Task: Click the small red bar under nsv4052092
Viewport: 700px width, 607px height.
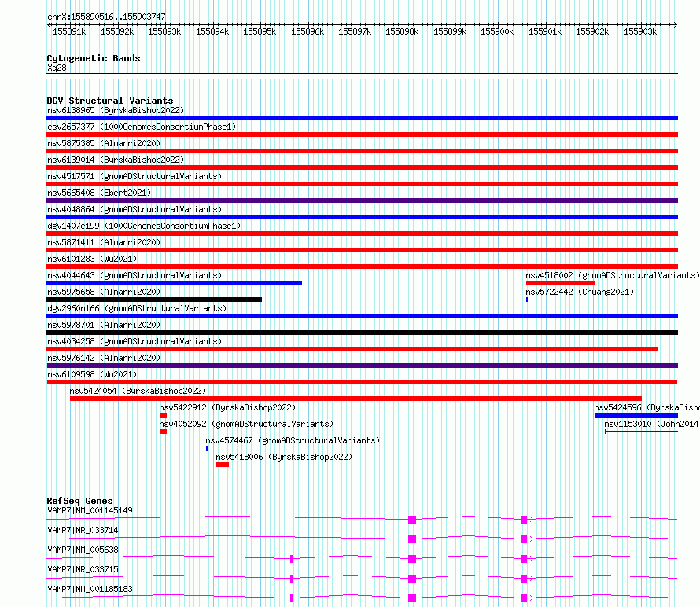Action: pyautogui.click(x=163, y=432)
